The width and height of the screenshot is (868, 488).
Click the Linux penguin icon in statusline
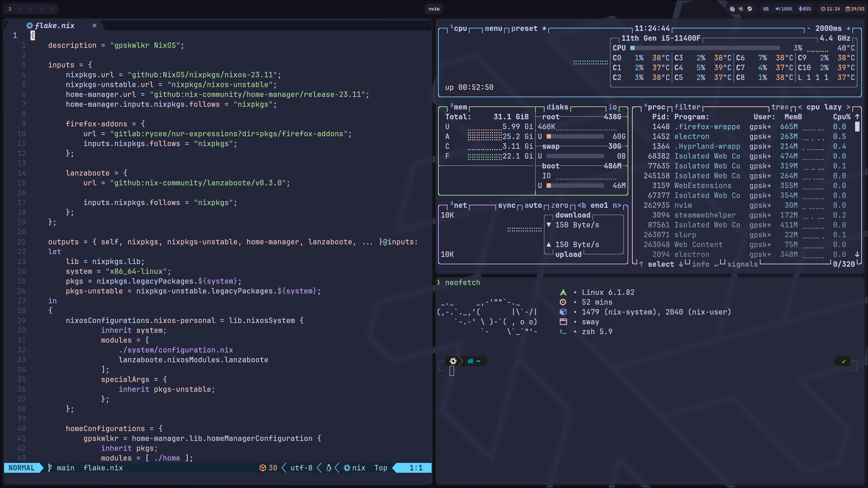click(x=328, y=468)
